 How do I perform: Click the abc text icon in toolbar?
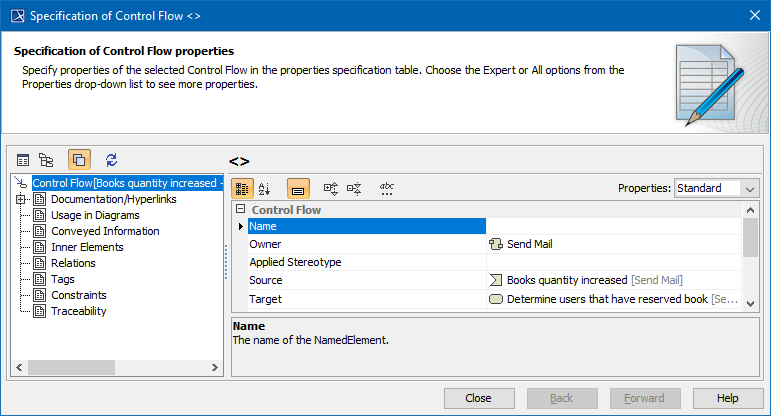[x=387, y=188]
